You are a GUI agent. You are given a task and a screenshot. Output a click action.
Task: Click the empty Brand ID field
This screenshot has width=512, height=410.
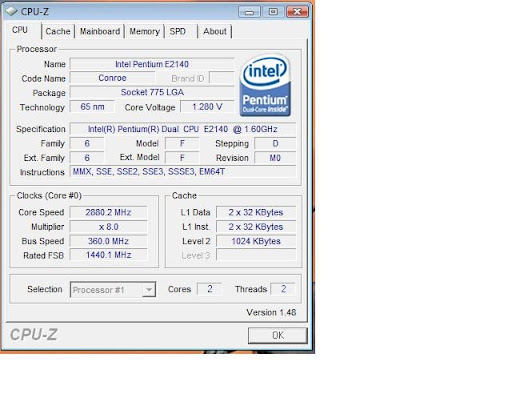click(x=222, y=78)
